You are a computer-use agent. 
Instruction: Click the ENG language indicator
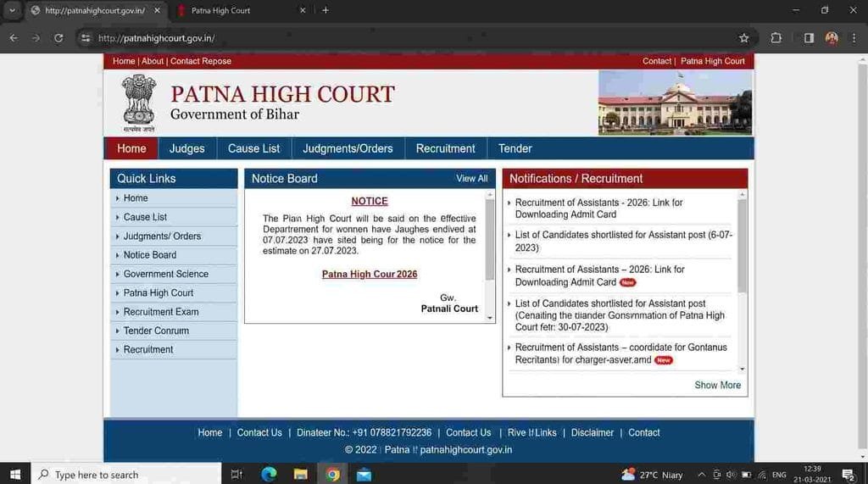(x=779, y=475)
